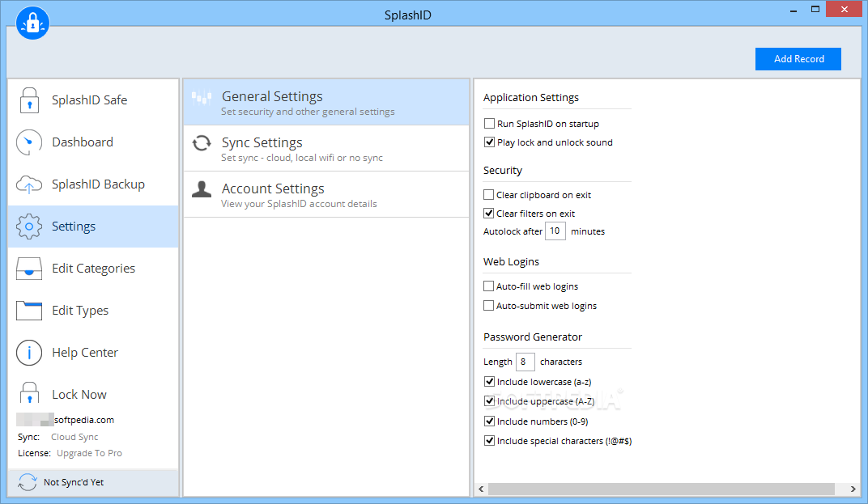Select Lock Now to lock the vault
This screenshot has width=868, height=504.
point(93,394)
